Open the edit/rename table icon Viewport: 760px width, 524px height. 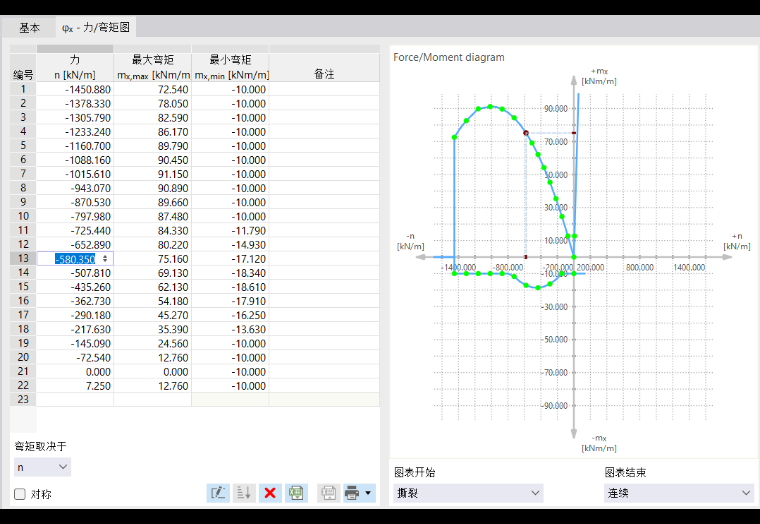point(218,493)
